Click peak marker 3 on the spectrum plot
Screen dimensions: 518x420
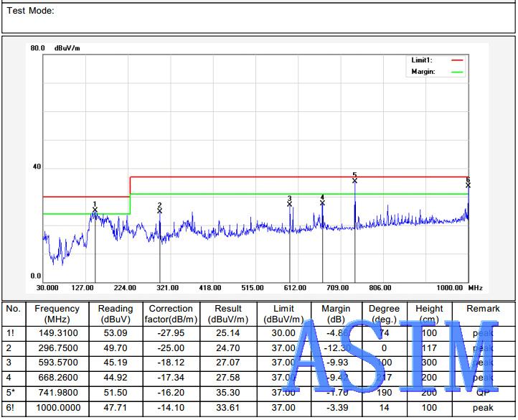click(290, 204)
